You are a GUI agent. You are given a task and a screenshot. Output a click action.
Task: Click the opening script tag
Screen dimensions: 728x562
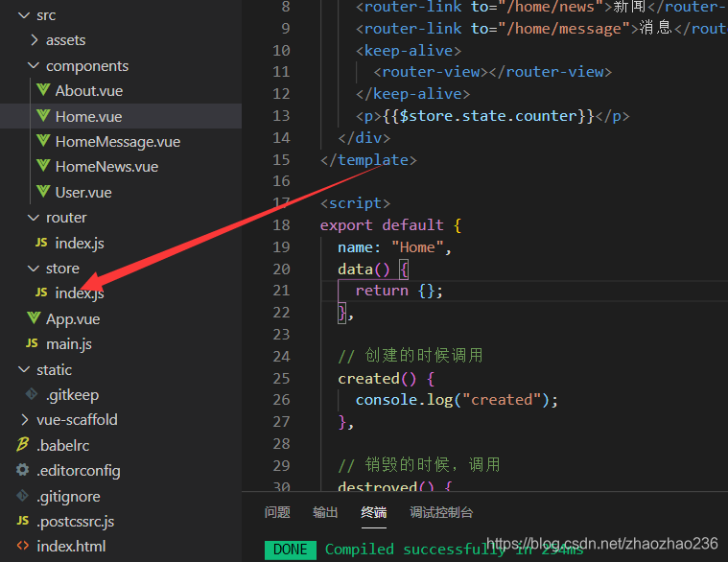(355, 203)
